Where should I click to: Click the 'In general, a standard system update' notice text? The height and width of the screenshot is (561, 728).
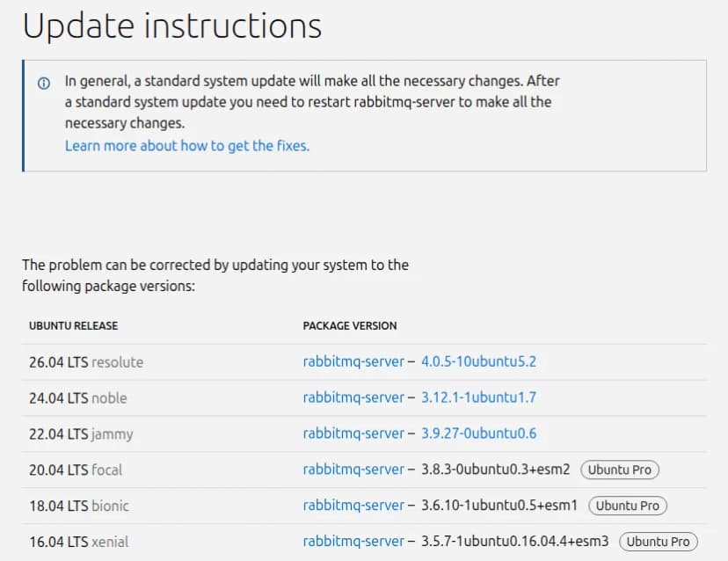[312, 102]
